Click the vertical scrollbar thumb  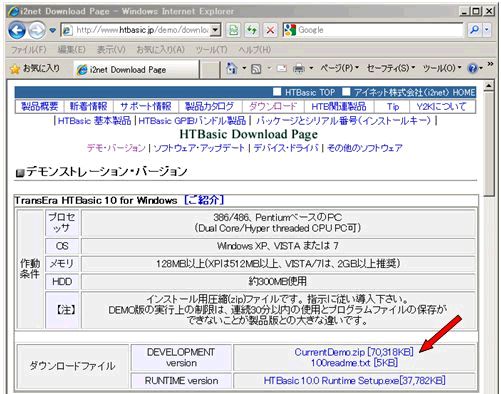coord(489,144)
